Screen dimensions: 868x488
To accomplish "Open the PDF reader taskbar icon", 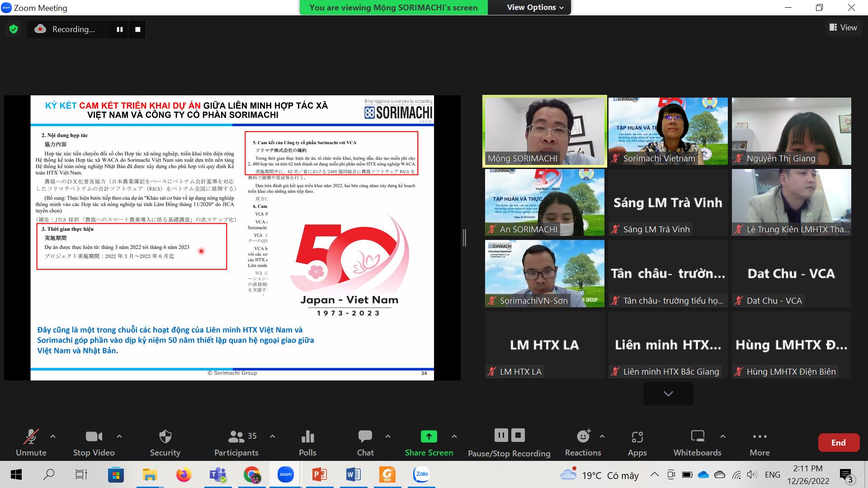I will (387, 474).
